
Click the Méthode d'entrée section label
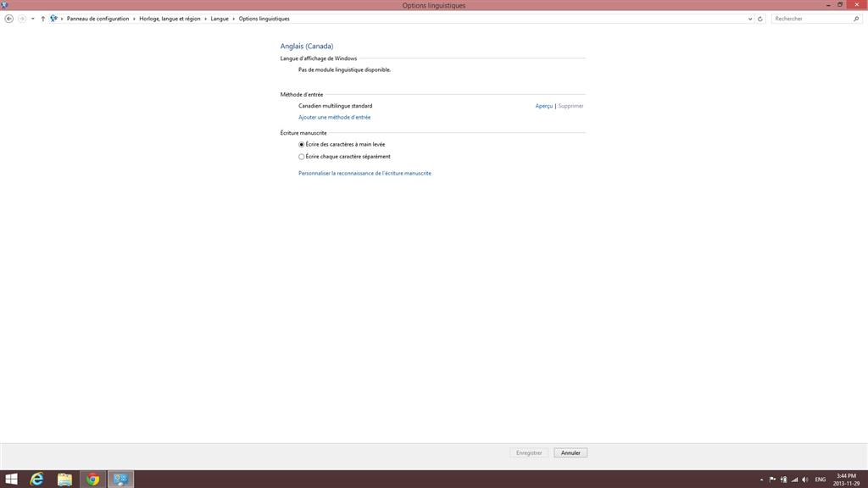302,95
